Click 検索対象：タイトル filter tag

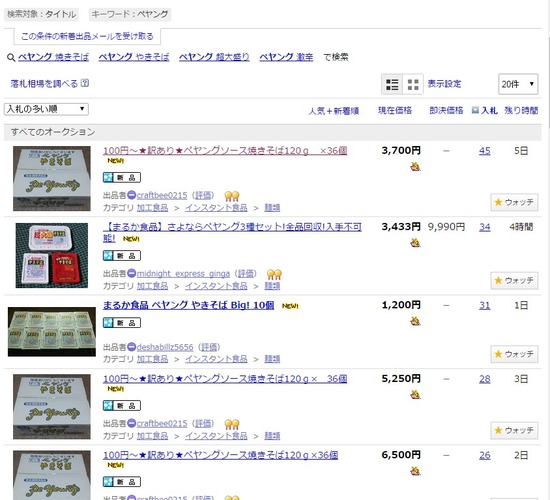41,14
